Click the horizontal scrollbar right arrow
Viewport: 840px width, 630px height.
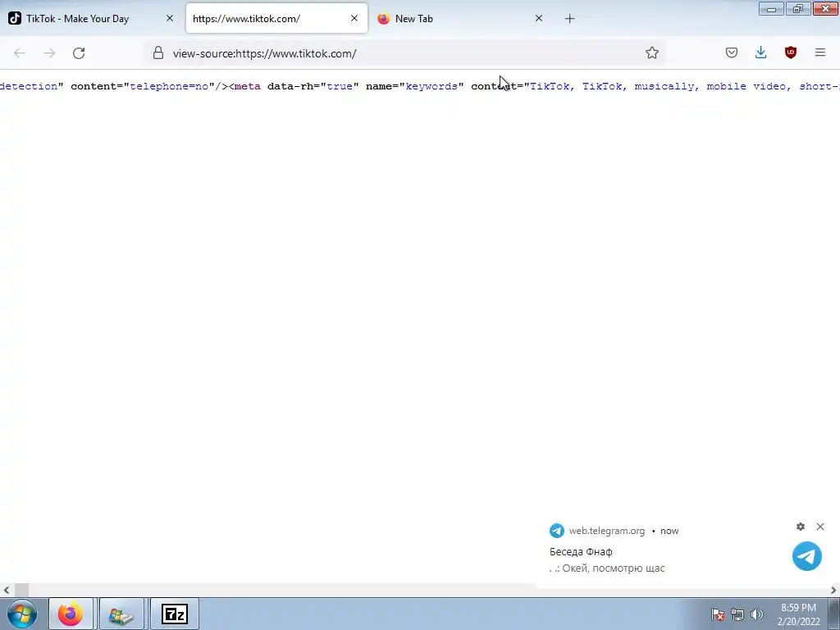point(833,591)
